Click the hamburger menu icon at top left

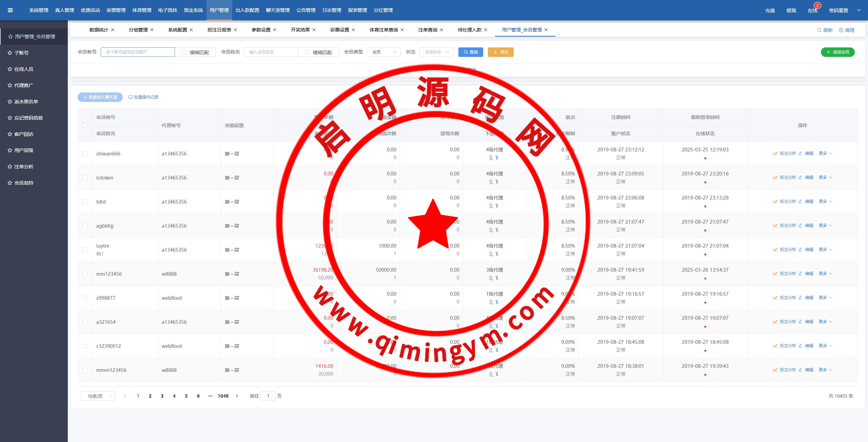click(10, 10)
